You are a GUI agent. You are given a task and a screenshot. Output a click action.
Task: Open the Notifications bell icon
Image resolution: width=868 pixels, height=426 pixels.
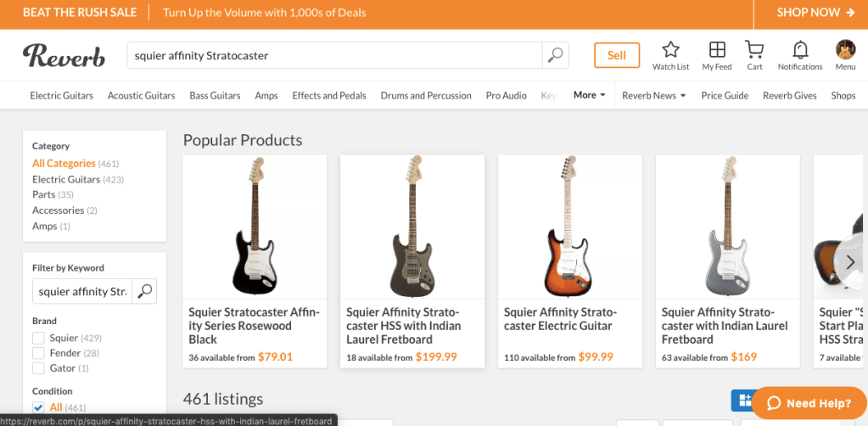point(800,49)
